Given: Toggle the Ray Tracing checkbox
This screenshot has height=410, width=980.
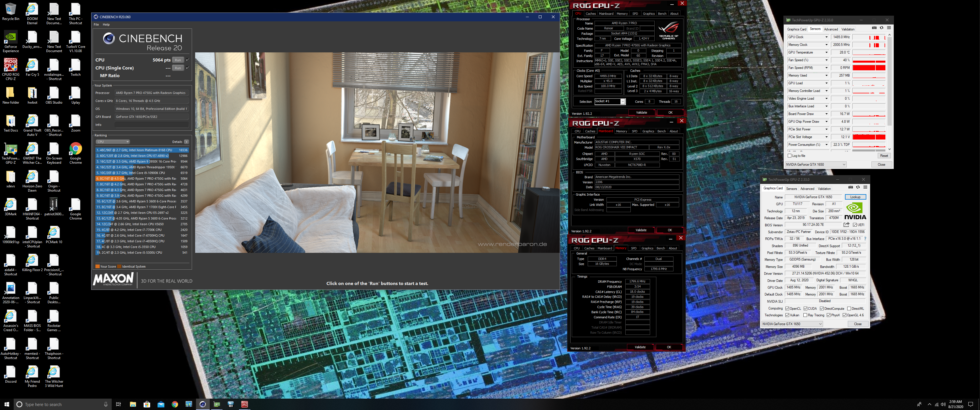Looking at the screenshot, I should pyautogui.click(x=805, y=315).
